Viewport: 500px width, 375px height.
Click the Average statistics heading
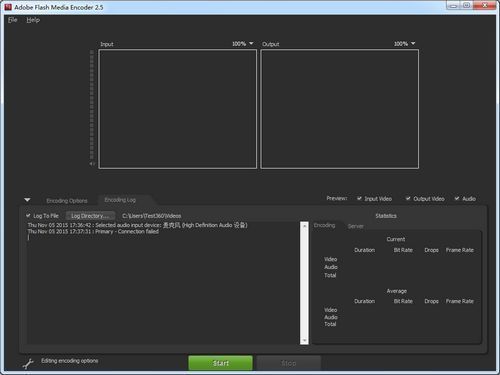pyautogui.click(x=397, y=291)
